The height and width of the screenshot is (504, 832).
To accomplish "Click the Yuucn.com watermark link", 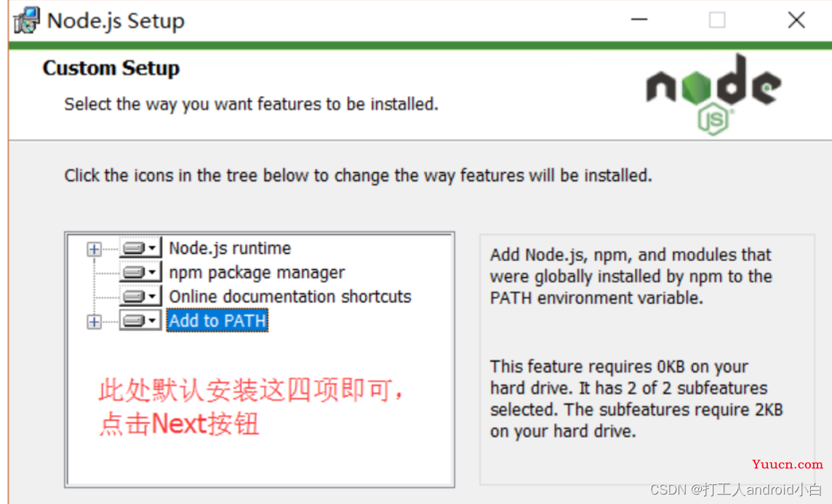I will [x=787, y=464].
